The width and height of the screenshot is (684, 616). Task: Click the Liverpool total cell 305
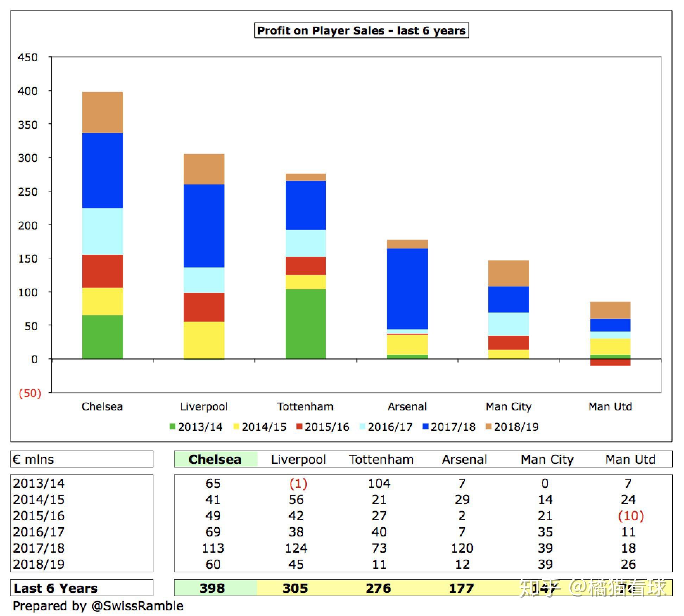pos(296,588)
